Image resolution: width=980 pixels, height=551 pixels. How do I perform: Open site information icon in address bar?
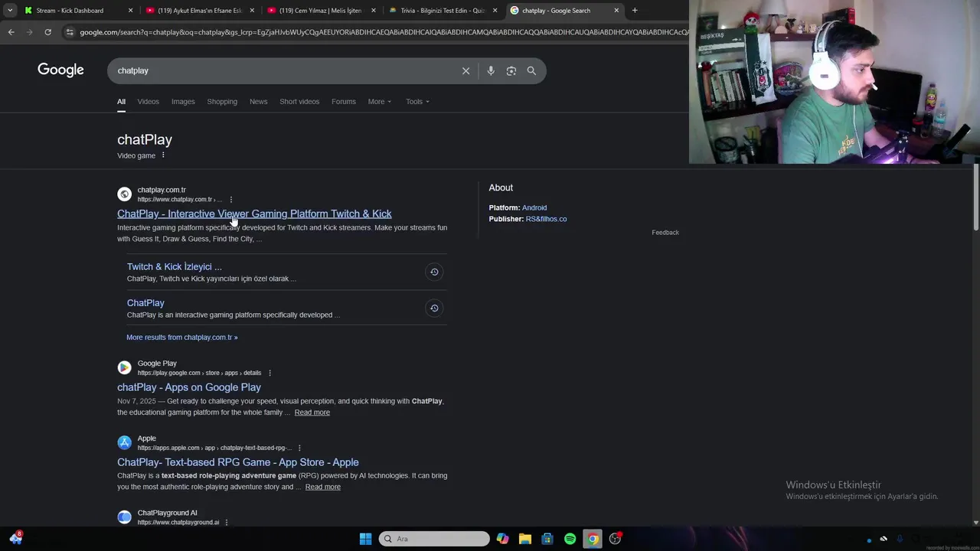(x=70, y=32)
